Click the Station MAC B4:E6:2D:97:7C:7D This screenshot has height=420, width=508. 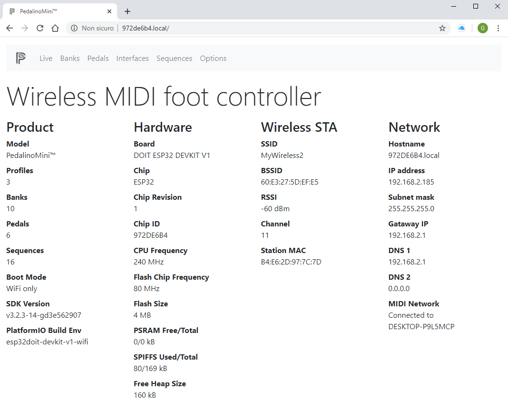point(291,262)
